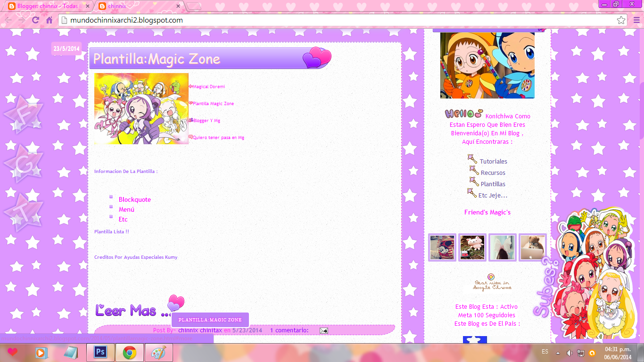
Task: Click Quiero tener pasa en Mg text
Action: coord(218,138)
